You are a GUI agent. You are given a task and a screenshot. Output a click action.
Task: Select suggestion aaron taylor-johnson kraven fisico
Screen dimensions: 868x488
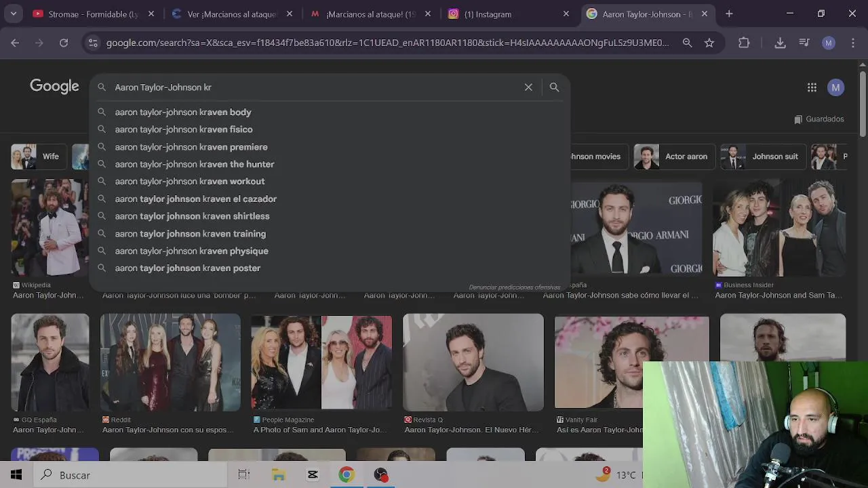330,129
